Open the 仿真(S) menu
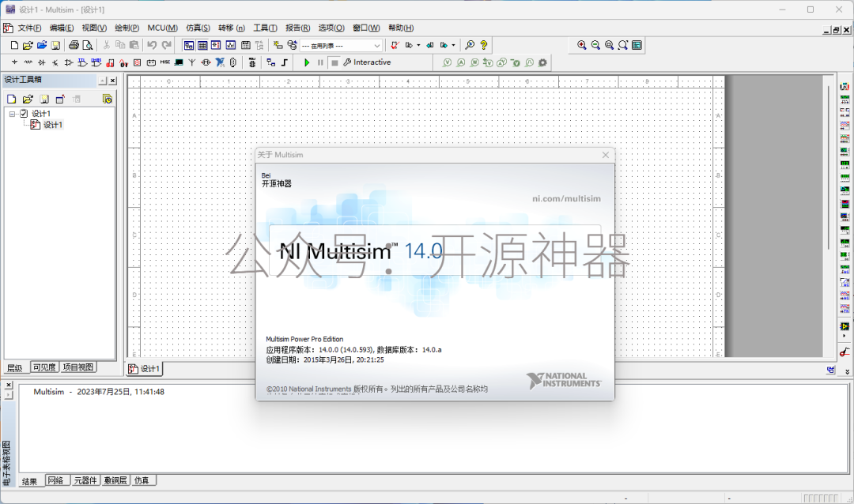 tap(198, 28)
